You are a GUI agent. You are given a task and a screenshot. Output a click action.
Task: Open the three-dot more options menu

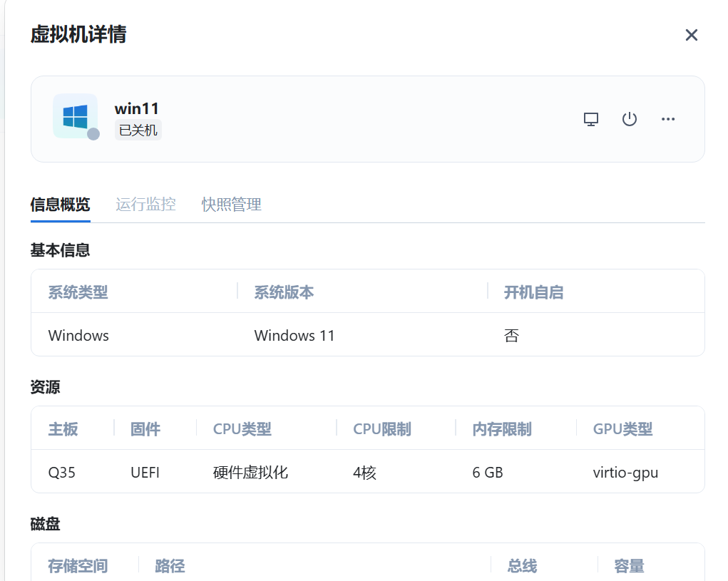pos(667,119)
